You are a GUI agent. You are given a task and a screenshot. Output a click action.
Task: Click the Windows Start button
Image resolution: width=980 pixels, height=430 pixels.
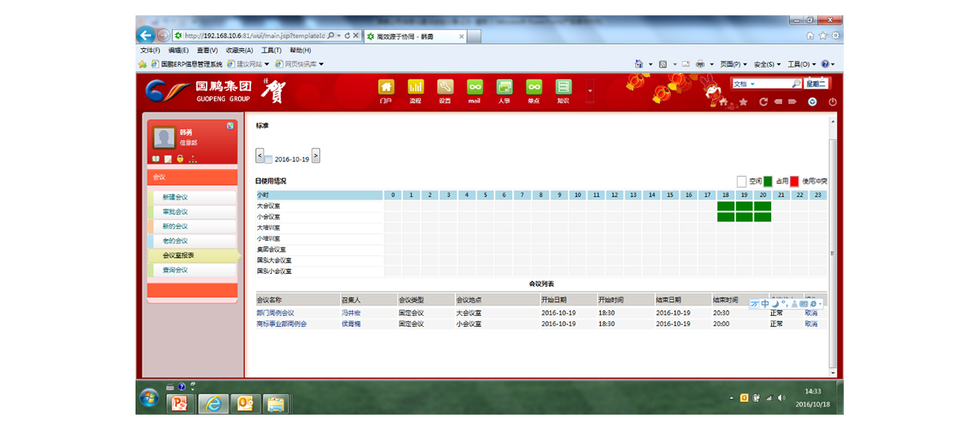point(149,399)
